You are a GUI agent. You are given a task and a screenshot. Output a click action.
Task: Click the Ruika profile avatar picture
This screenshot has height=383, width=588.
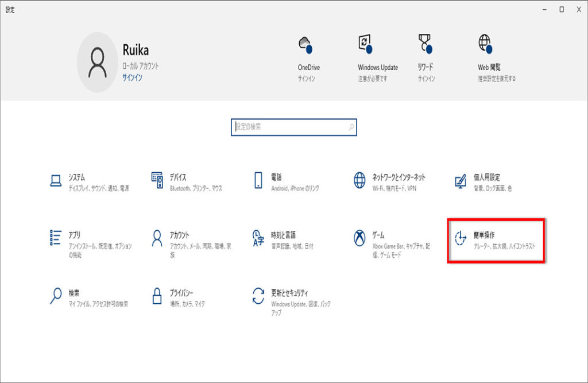(x=97, y=62)
